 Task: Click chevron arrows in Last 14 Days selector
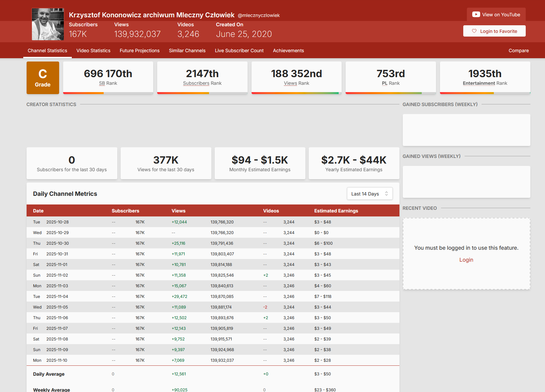386,194
